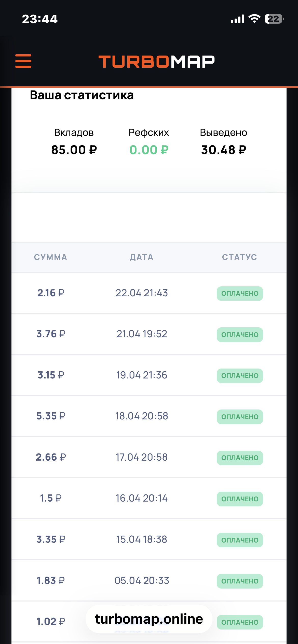Screen dimensions: 298x644
Task: Click the Выведено 30.48 ₽ statistic
Action: [x=224, y=142]
